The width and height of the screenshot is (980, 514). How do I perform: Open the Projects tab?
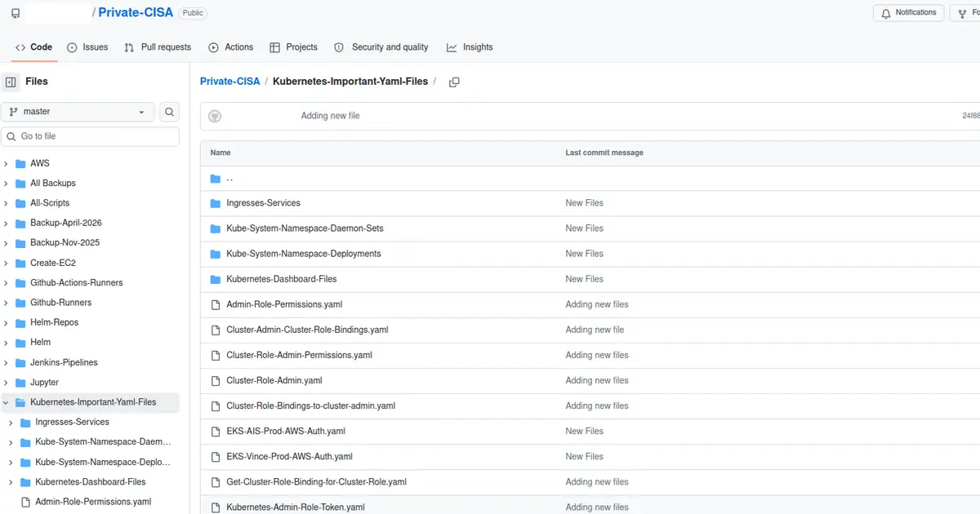293,47
